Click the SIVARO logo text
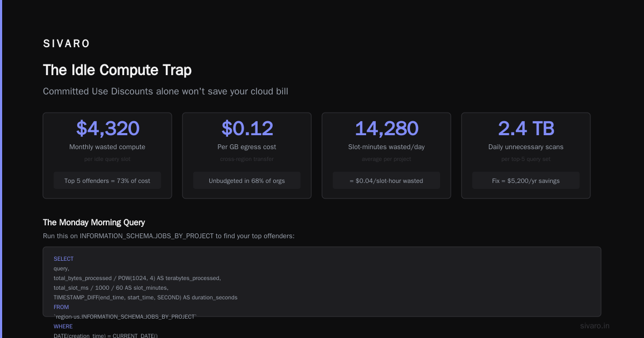The height and width of the screenshot is (338, 644). click(x=67, y=43)
